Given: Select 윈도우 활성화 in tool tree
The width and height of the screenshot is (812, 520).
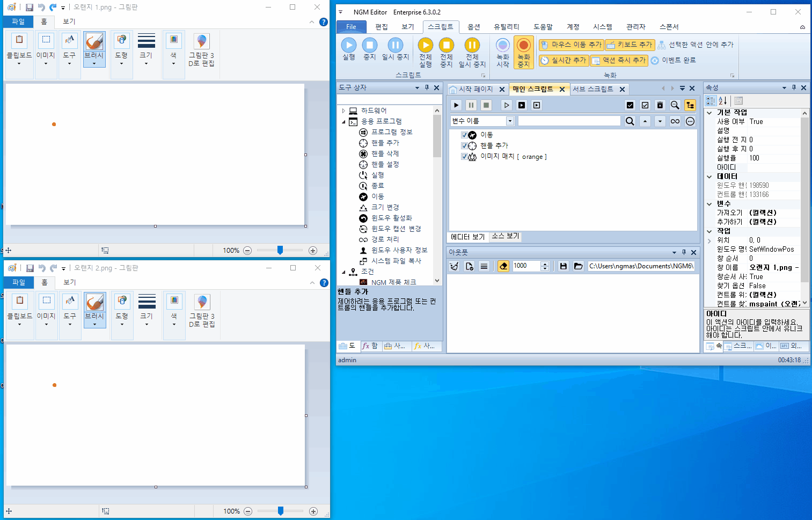Looking at the screenshot, I should point(392,218).
